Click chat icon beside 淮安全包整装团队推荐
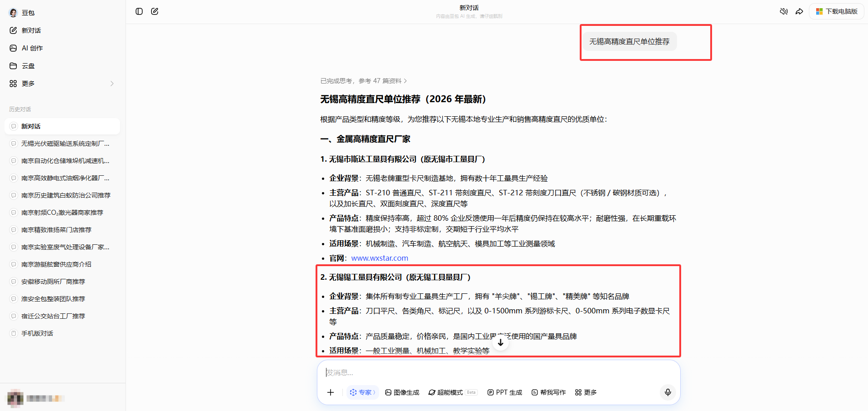This screenshot has width=868, height=411. (x=14, y=299)
